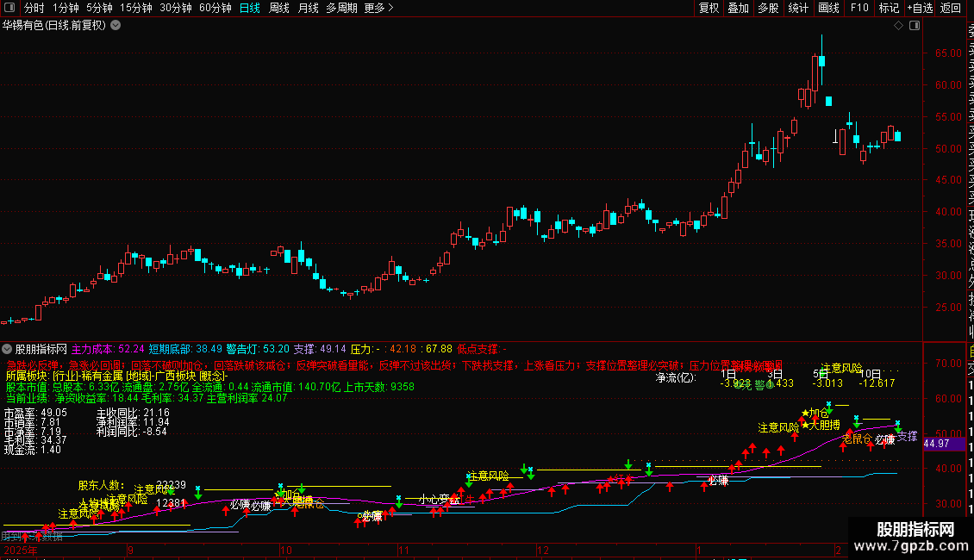Select the 30分钟 period tab
The image size is (974, 560).
click(176, 8)
